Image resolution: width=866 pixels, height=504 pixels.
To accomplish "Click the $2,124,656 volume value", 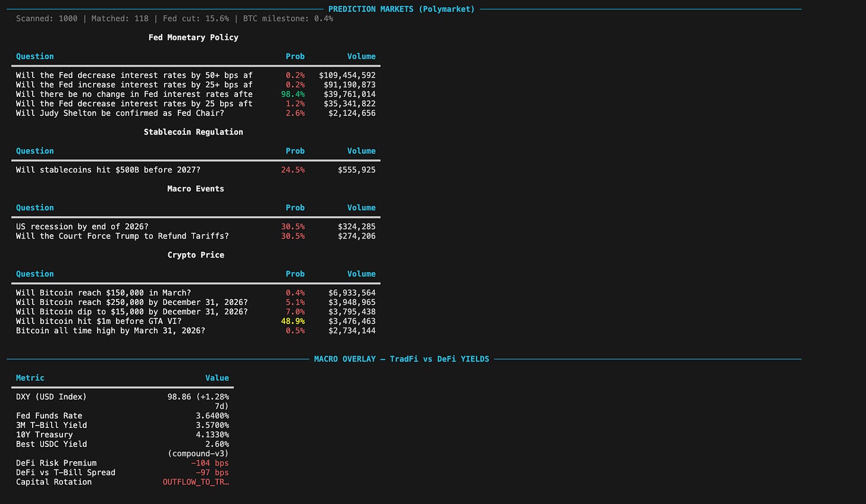I will point(352,114).
